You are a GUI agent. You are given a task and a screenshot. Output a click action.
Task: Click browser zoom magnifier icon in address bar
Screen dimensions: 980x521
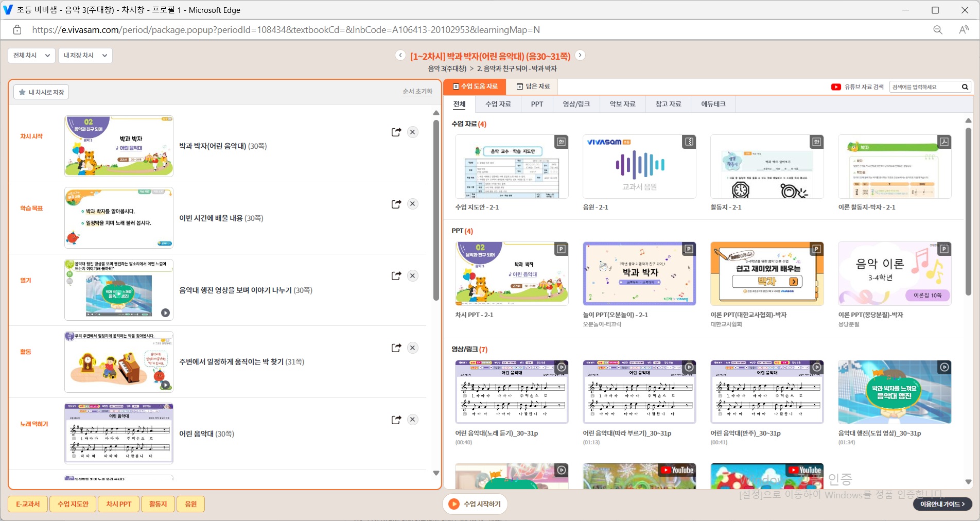pyautogui.click(x=938, y=30)
